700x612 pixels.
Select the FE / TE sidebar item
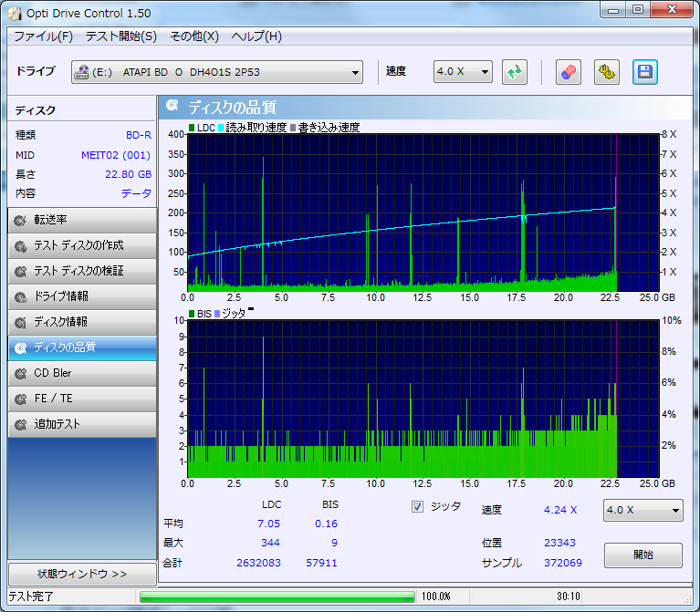coord(82,399)
